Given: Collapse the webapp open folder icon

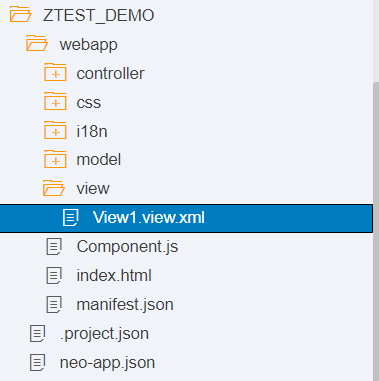Looking at the screenshot, I should (x=37, y=44).
